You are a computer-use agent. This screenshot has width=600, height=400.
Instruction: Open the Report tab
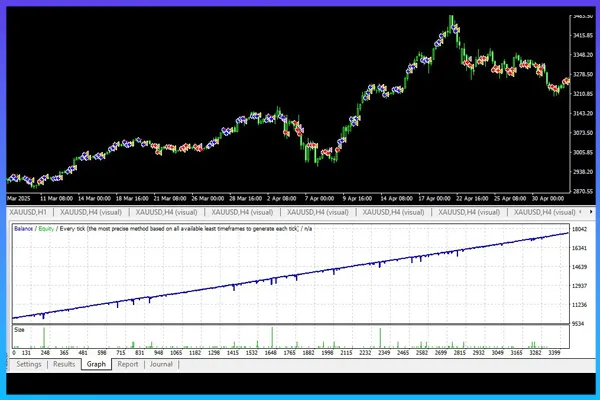[x=128, y=364]
